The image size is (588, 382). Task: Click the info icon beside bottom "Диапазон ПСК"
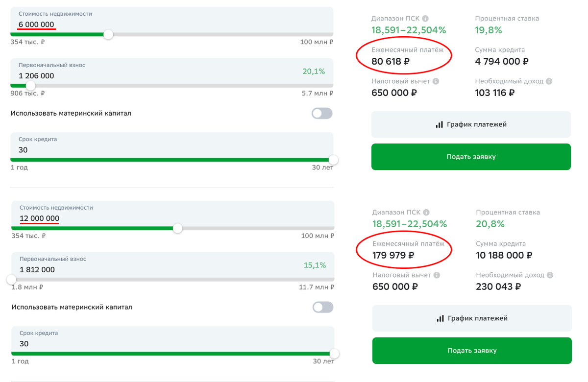tap(426, 212)
